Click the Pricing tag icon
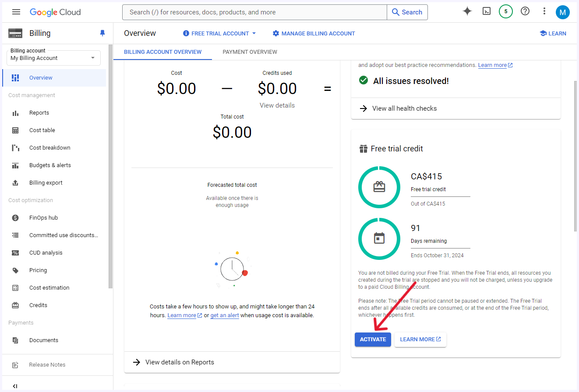This screenshot has width=579, height=392. click(x=15, y=270)
